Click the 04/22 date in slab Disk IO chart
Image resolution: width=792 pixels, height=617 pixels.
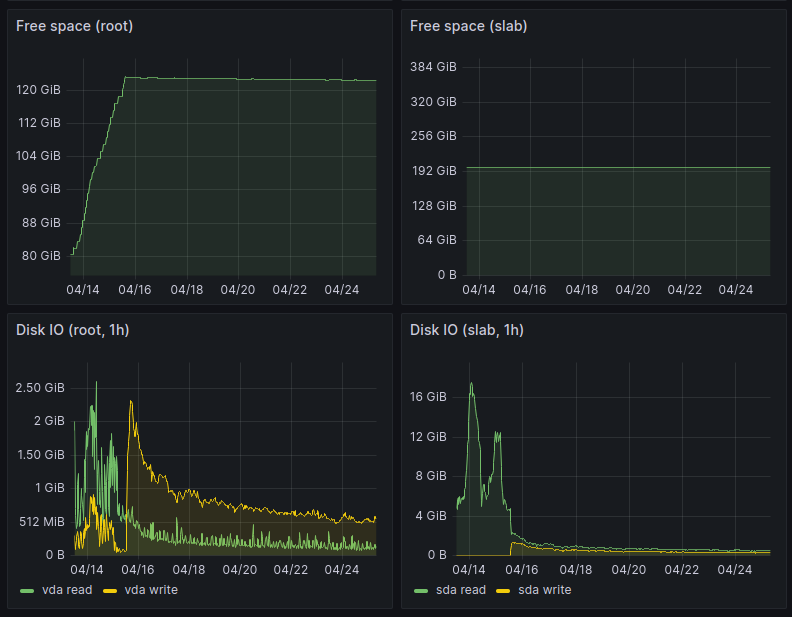click(682, 570)
